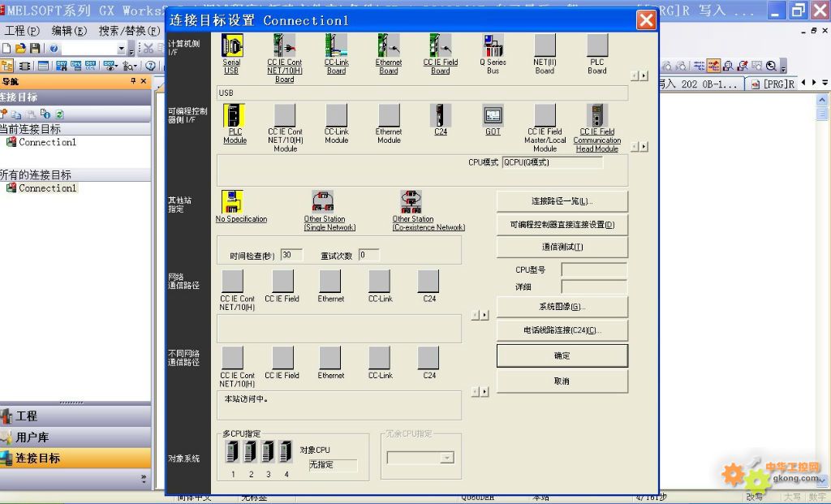This screenshot has height=504, width=831.
Task: Click 电话线路连接(C24)(C) button
Action: coord(562,330)
